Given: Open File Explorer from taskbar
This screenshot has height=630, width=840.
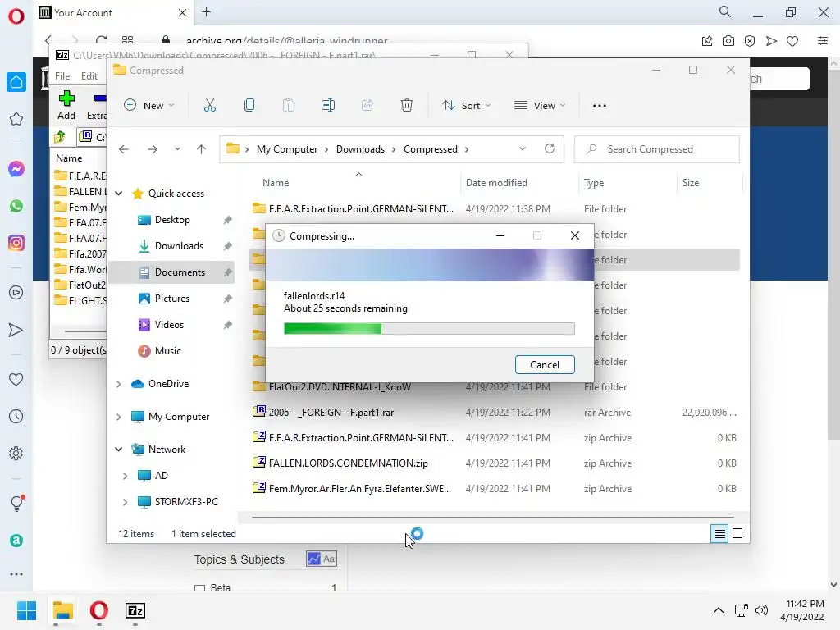Looking at the screenshot, I should 62,610.
